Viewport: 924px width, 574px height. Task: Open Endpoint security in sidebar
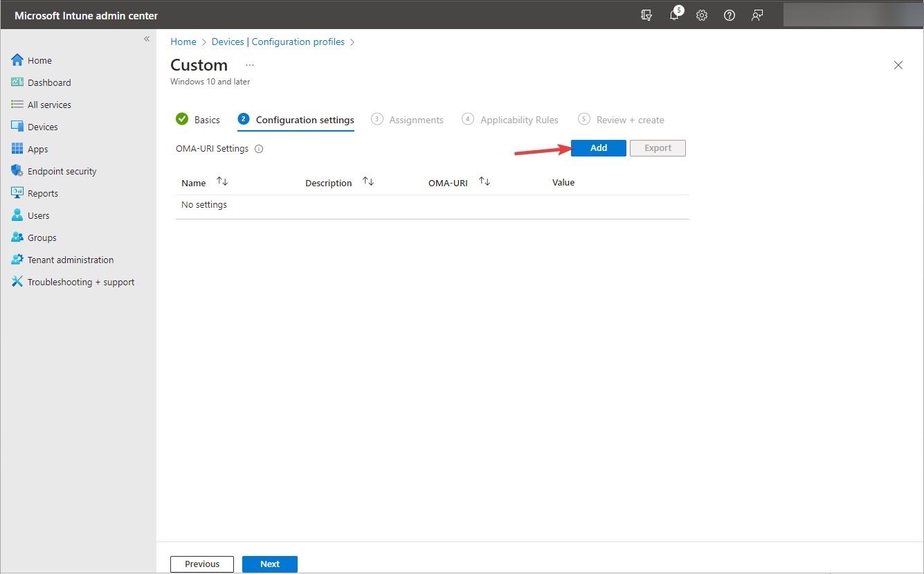tap(62, 171)
